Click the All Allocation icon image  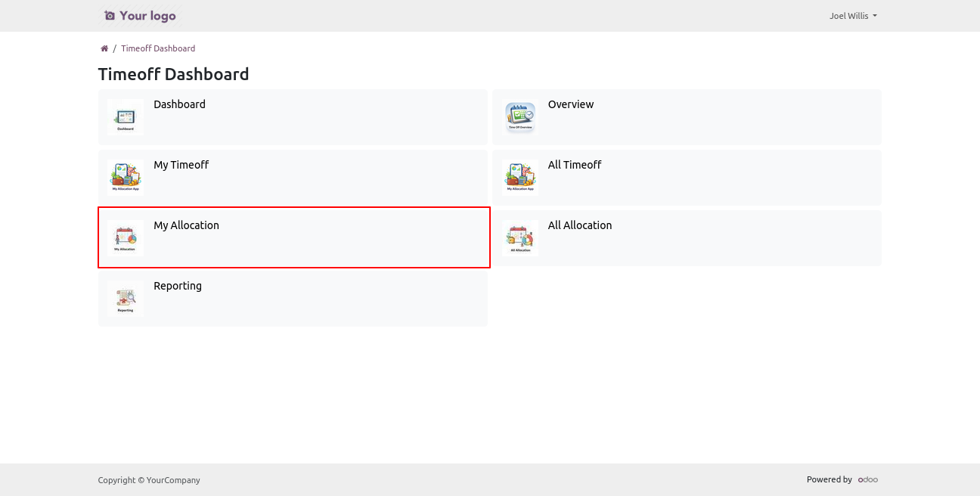(520, 238)
